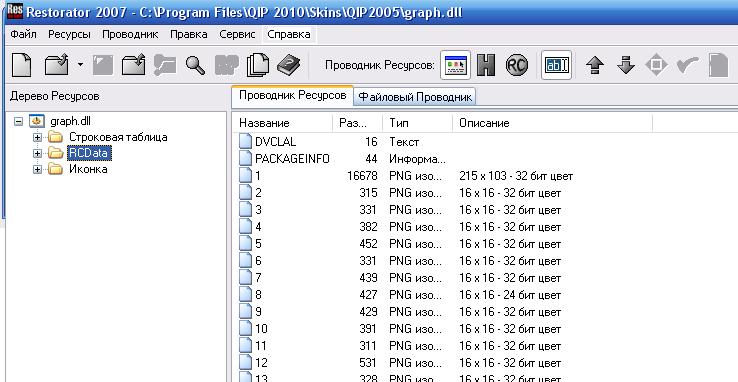Select Иконка tree item
Screen dimensions: 738x382
(88, 169)
